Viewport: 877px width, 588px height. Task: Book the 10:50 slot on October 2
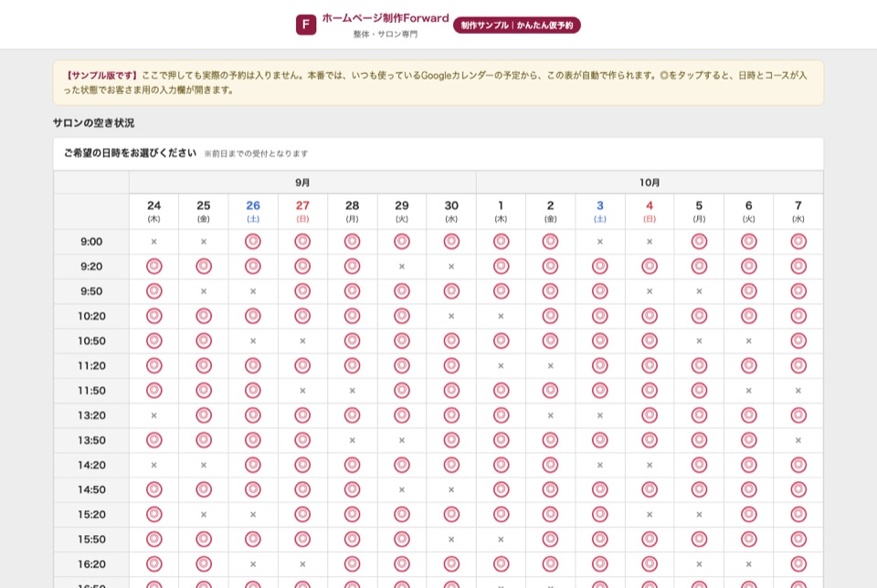pyautogui.click(x=550, y=341)
